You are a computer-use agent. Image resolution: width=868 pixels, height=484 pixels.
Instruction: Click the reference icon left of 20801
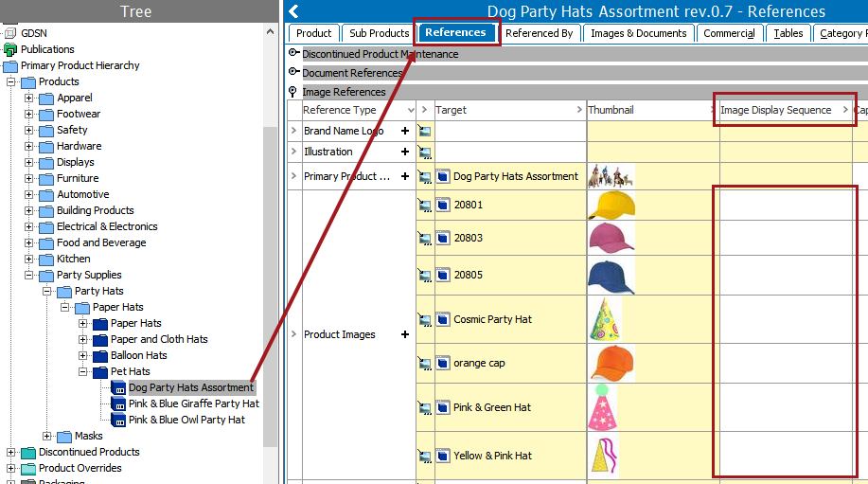pos(424,205)
